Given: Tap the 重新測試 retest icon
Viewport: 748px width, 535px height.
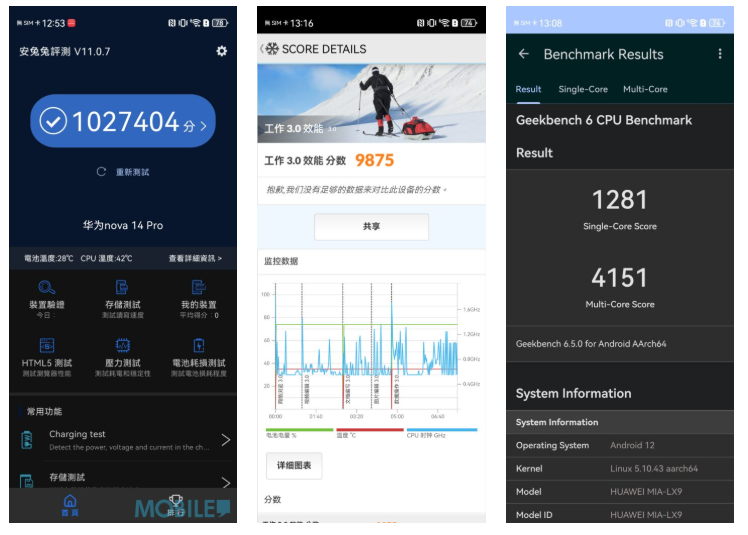Looking at the screenshot, I should click(101, 172).
